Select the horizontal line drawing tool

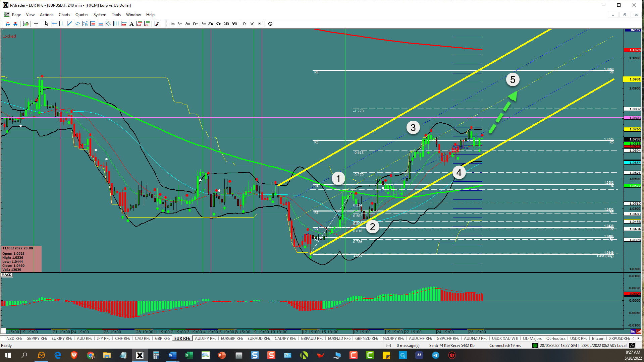(x=54, y=24)
